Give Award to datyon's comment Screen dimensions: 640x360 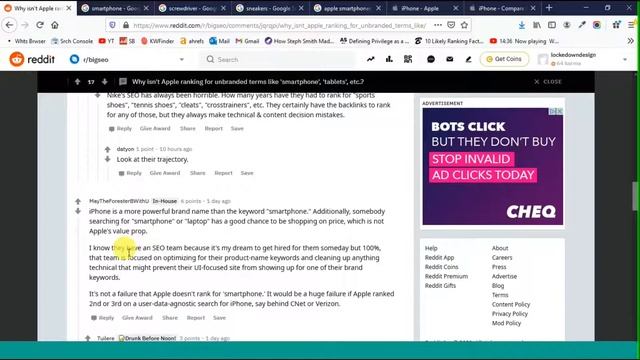pos(165,173)
